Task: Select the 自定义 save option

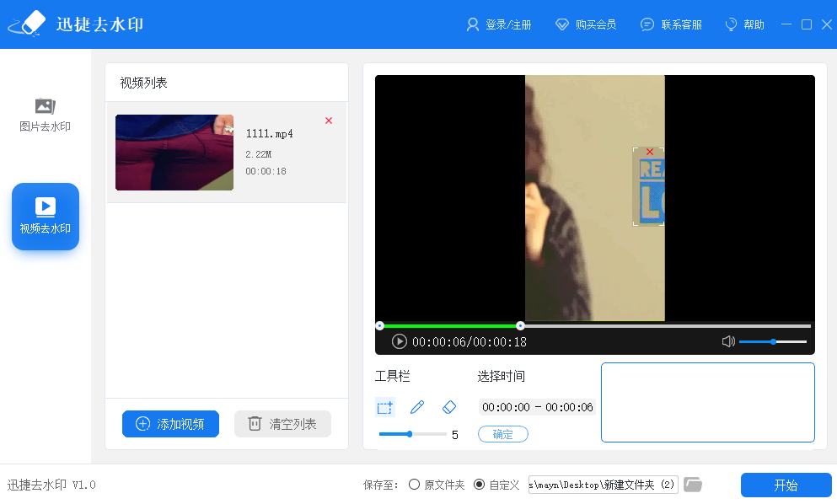Action: [496, 485]
